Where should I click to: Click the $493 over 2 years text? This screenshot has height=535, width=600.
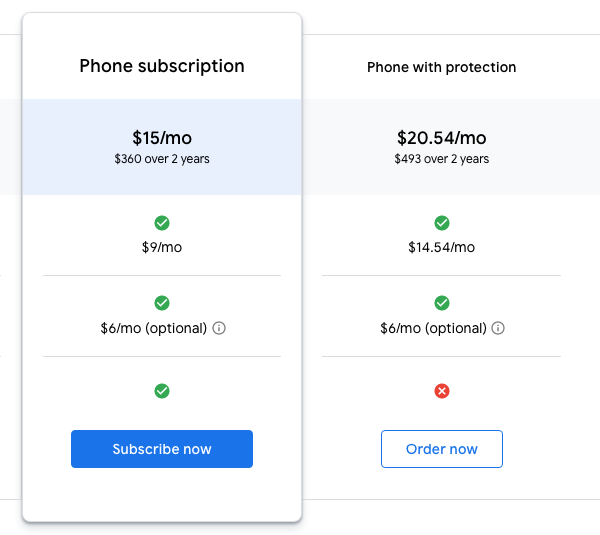(442, 159)
